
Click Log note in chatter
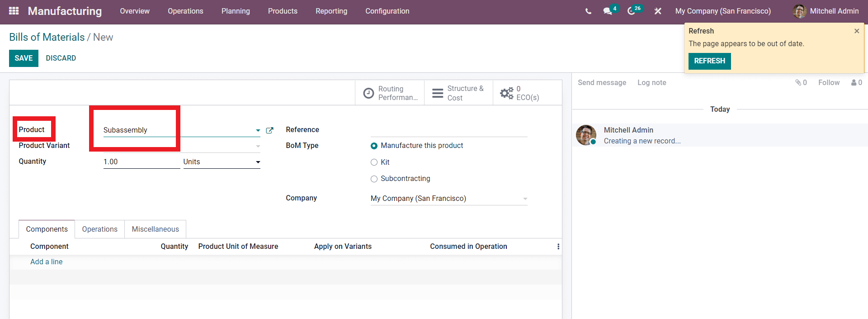pyautogui.click(x=652, y=82)
